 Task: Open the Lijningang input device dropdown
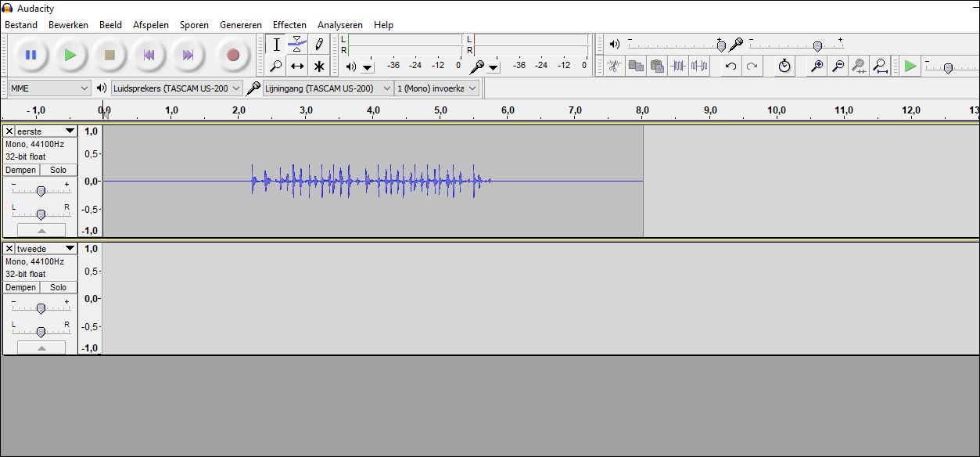coord(328,88)
